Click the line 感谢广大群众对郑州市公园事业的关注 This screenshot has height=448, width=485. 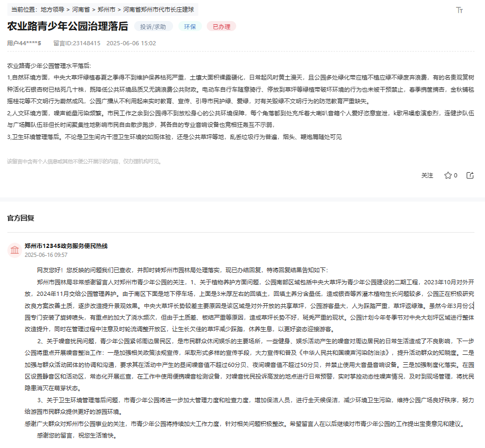[x=246, y=424]
